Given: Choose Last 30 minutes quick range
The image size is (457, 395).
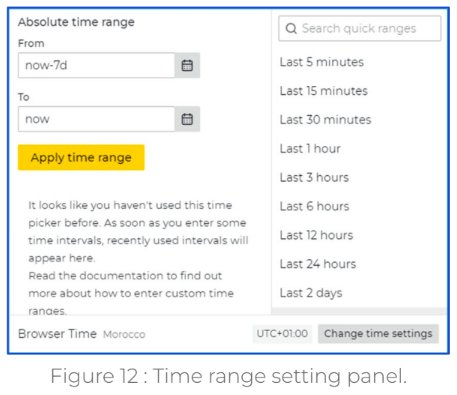Looking at the screenshot, I should pyautogui.click(x=325, y=120).
